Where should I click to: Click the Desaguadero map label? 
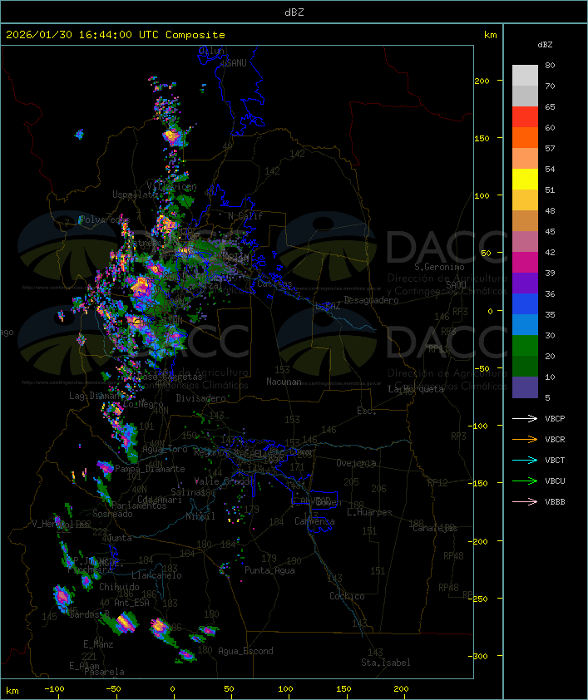[372, 300]
